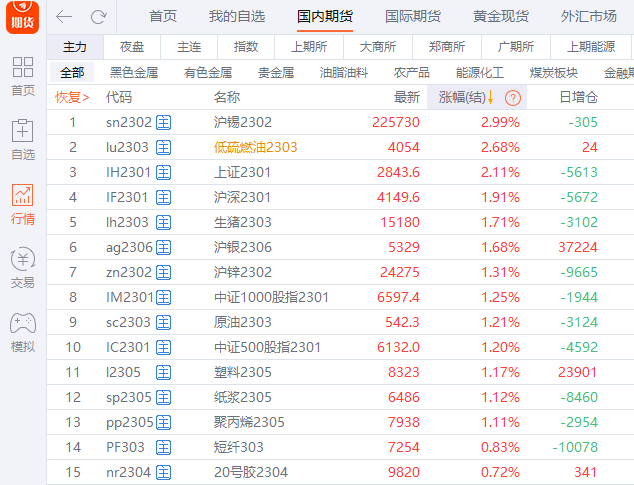Filter by 能源化工 category
This screenshot has height=485, width=634.
coord(479,73)
